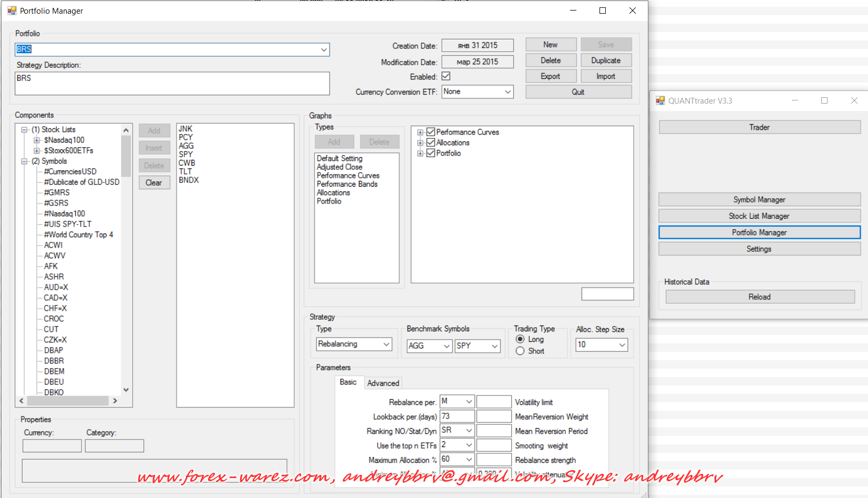Expand the Portfolio graph node

click(x=420, y=153)
